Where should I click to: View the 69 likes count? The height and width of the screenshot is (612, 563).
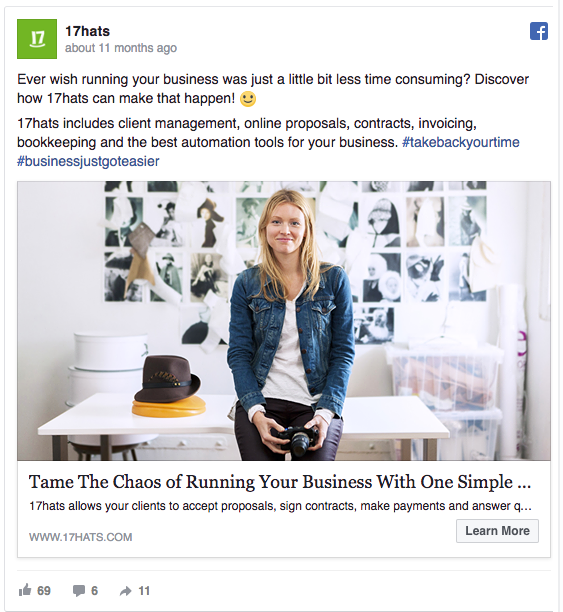44,591
